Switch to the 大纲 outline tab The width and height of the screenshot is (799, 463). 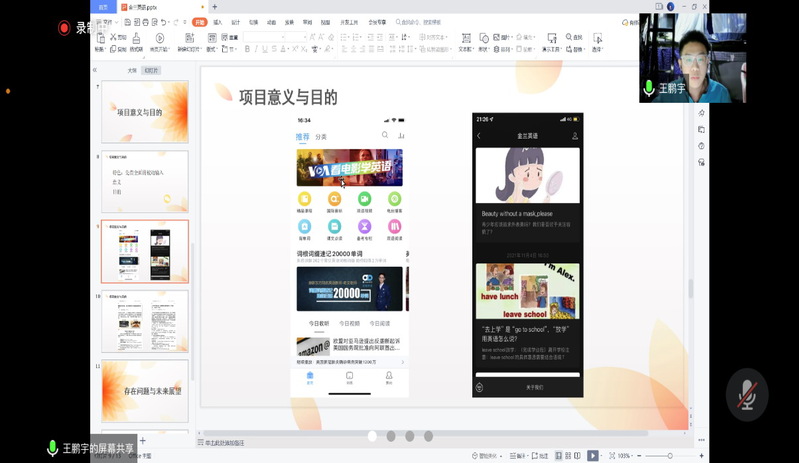[x=132, y=71]
